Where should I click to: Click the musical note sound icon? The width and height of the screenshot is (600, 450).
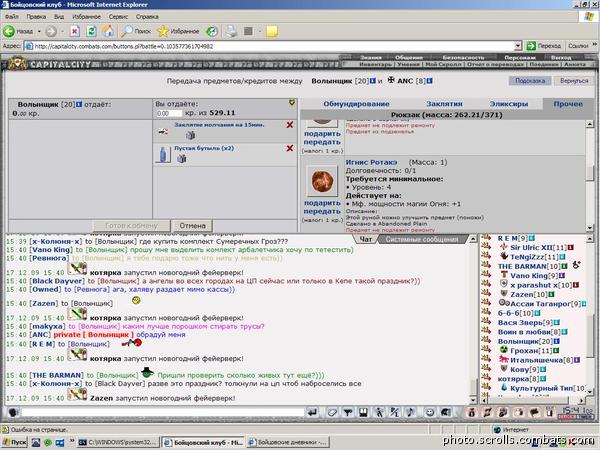coord(410,412)
